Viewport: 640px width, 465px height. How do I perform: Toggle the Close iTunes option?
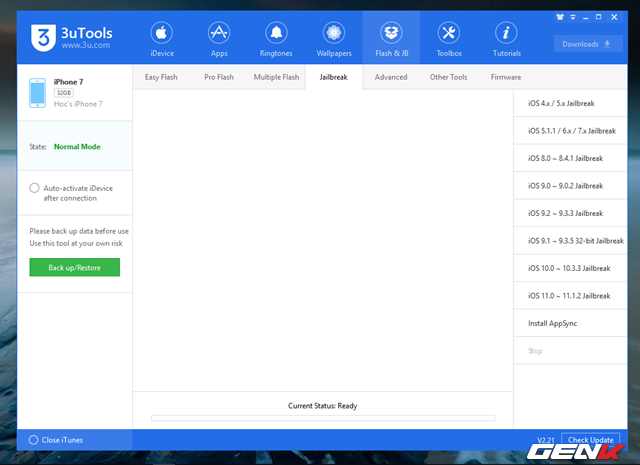point(33,440)
